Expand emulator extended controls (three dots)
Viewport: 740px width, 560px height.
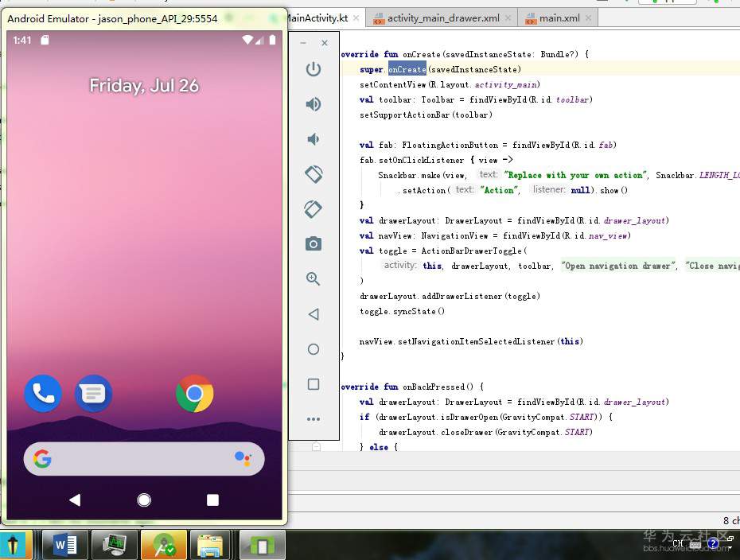314,419
